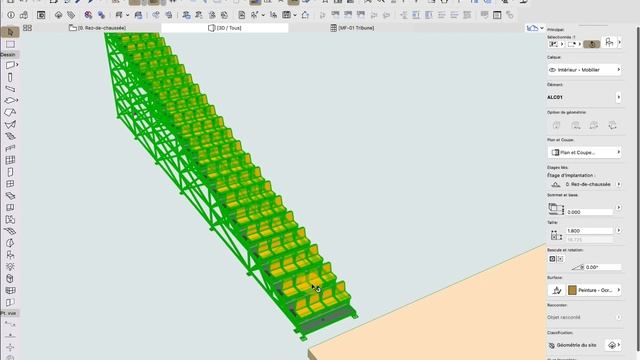
Task: Click the second geometry option icon
Action: [576, 125]
